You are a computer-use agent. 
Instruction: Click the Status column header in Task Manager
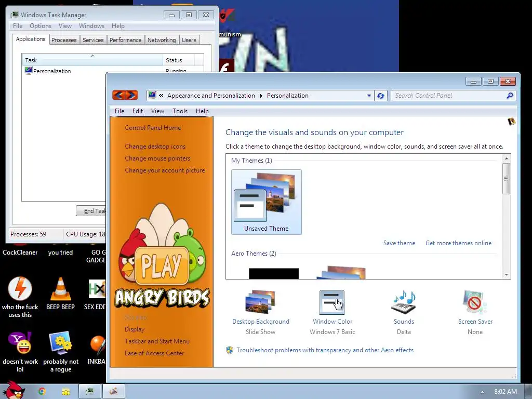coord(179,60)
